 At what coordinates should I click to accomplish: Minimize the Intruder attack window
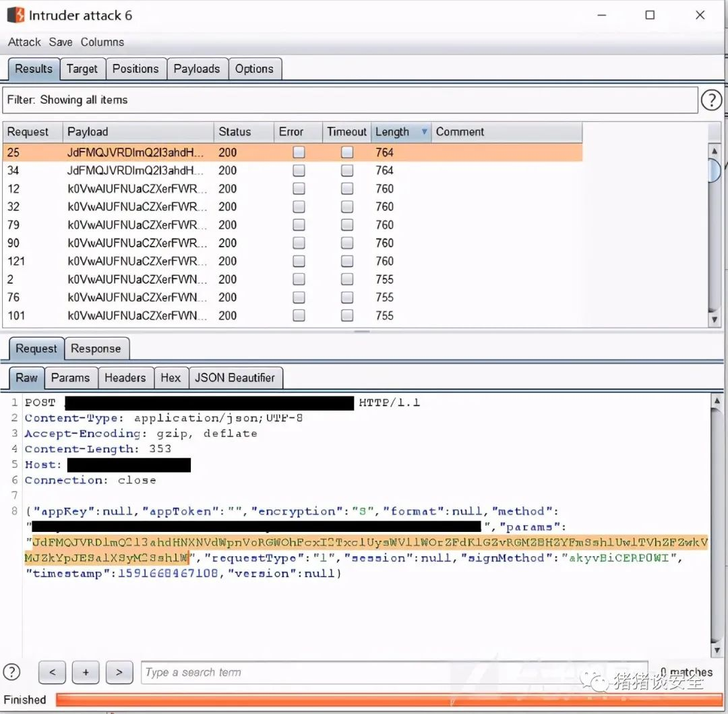602,15
